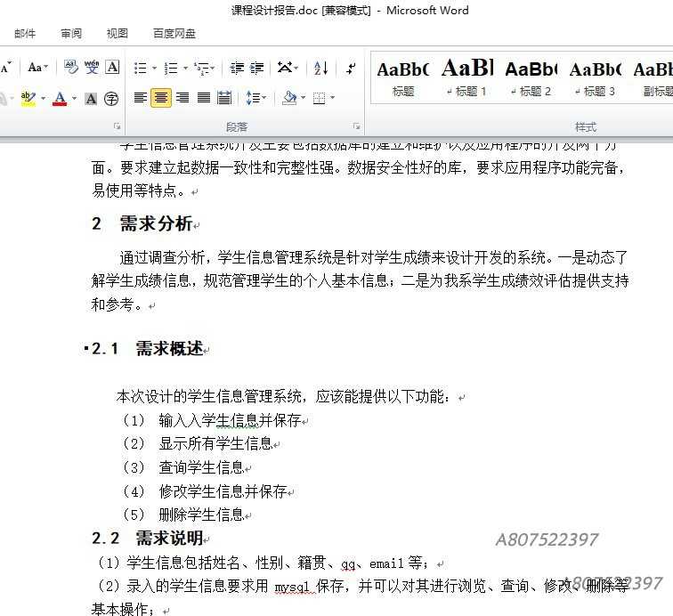Click list item '(5) 删除学生信息'
This screenshot has height=616, width=673.
[182, 515]
